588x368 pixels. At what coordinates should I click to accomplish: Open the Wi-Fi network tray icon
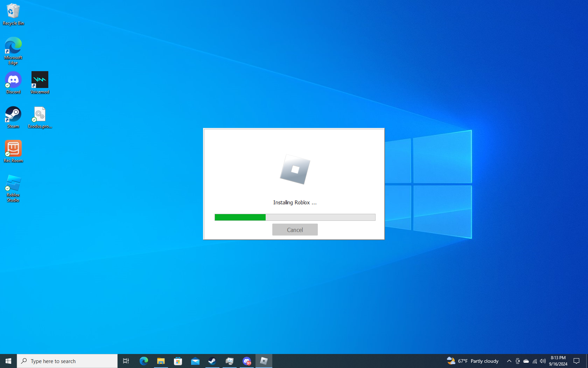point(534,361)
